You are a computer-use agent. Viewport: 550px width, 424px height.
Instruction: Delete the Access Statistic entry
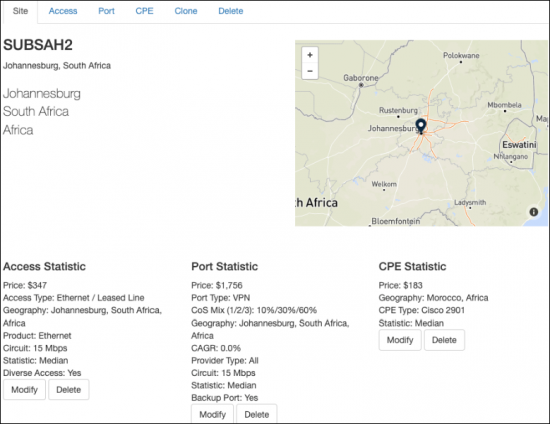[x=69, y=390]
